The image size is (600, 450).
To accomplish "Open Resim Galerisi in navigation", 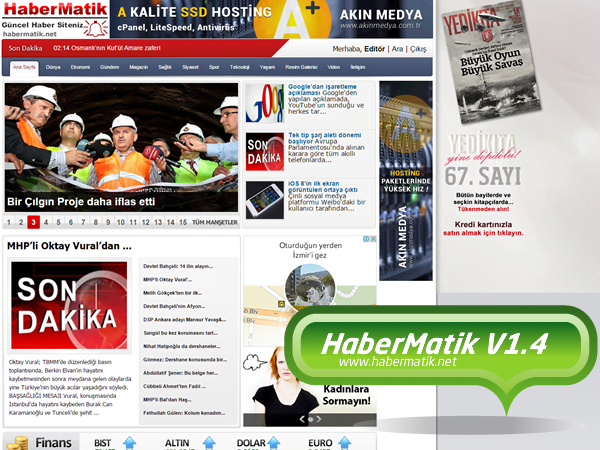I will [x=301, y=67].
